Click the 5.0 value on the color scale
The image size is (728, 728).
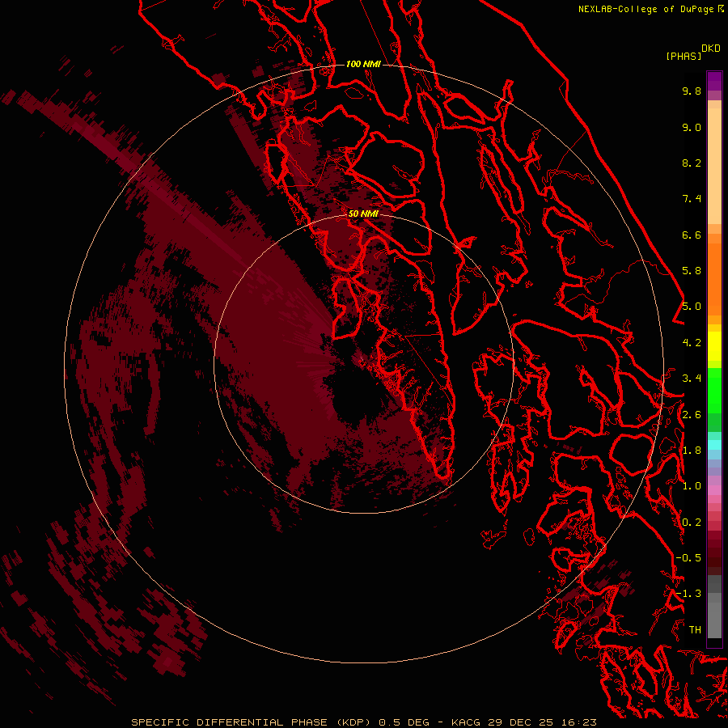692,307
